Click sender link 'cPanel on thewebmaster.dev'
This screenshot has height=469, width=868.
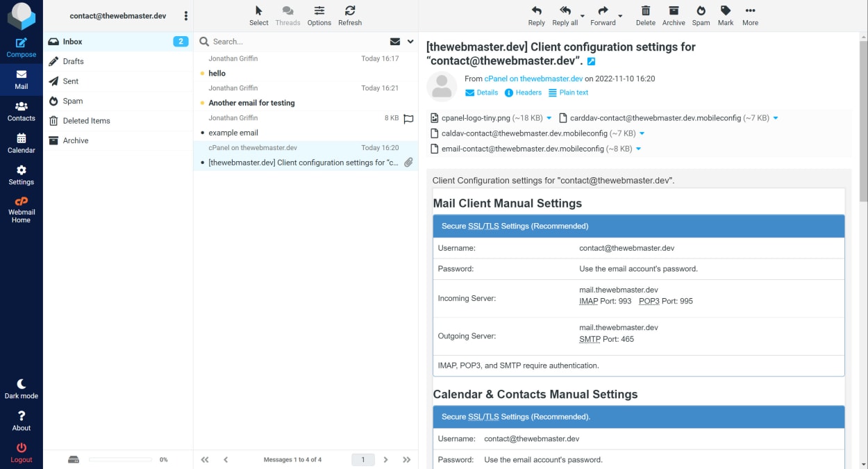click(533, 79)
